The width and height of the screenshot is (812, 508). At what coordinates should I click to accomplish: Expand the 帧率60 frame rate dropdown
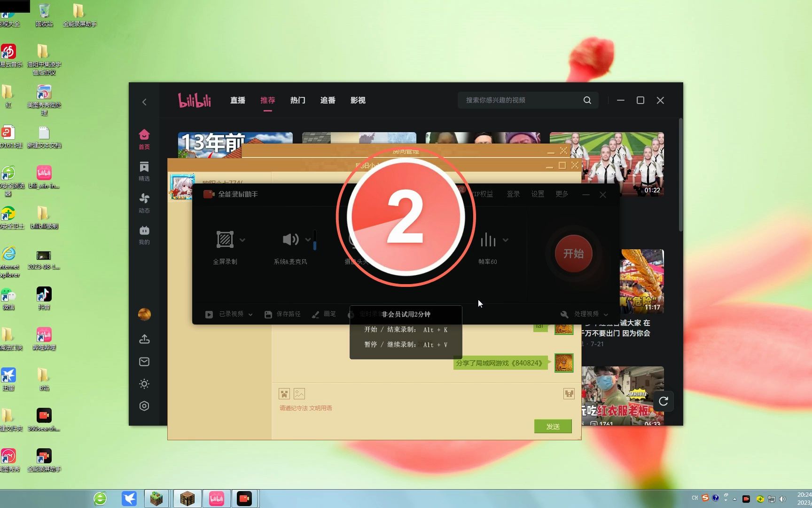tap(505, 240)
